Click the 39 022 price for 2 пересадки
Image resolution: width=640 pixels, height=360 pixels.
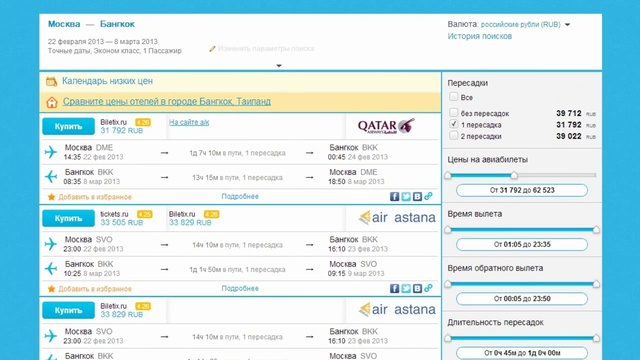(569, 136)
